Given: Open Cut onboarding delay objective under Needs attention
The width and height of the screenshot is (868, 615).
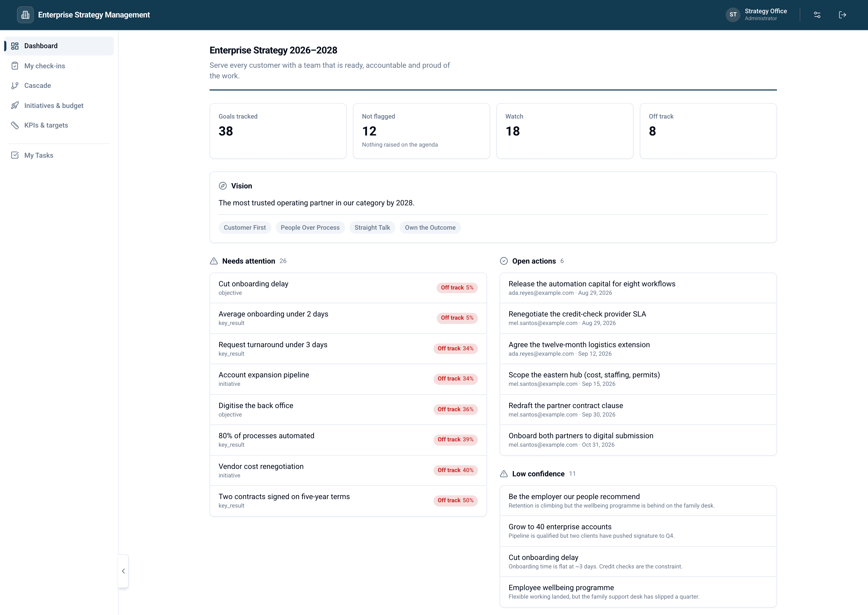Looking at the screenshot, I should 348,288.
